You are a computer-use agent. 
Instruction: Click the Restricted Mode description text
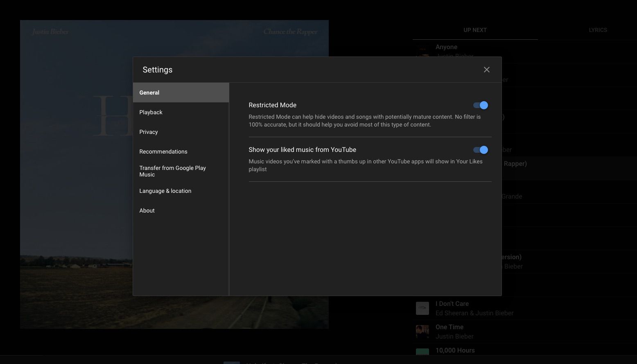click(365, 121)
